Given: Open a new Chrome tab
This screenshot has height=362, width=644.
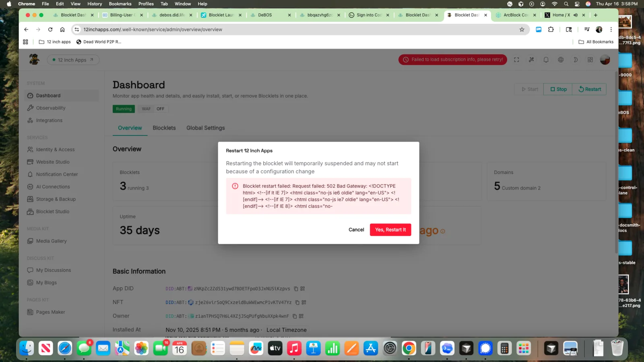Looking at the screenshot, I should coord(596,15).
